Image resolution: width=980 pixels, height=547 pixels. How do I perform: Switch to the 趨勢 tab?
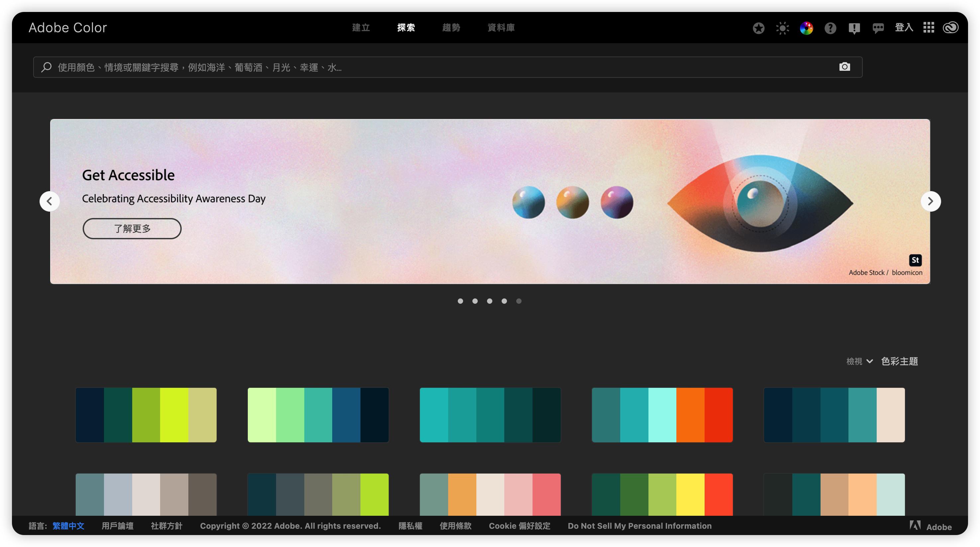pos(451,27)
